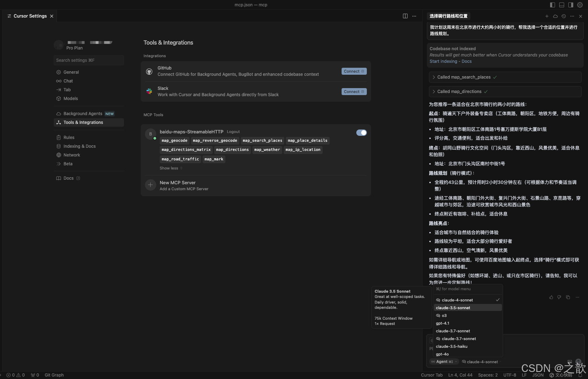Viewport: 588px width, 379px height.
Task: Select o3 from the model menu
Action: click(468, 315)
